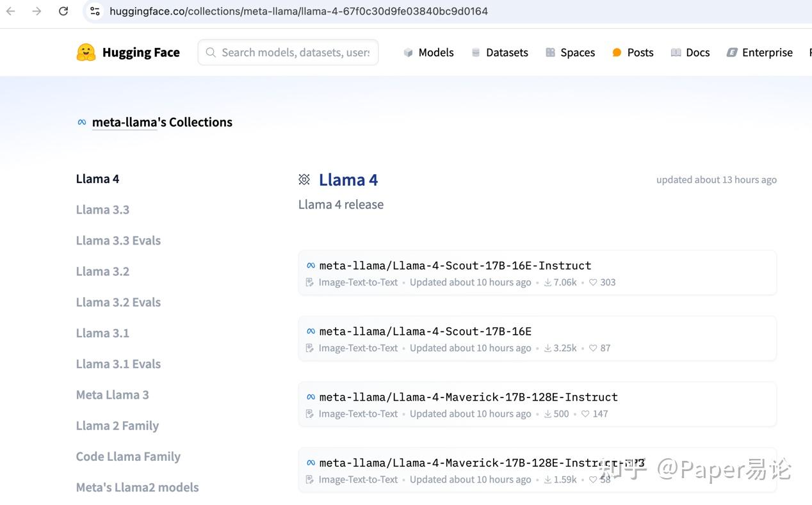Click the Meta icon on Llama-4-Maverick-17B-128E-Instruct card

coord(311,397)
